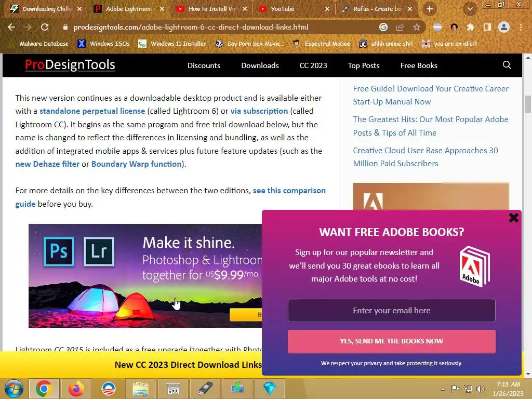Open Downloads menu item
Image resolution: width=532 pixels, height=399 pixels.
(260, 65)
